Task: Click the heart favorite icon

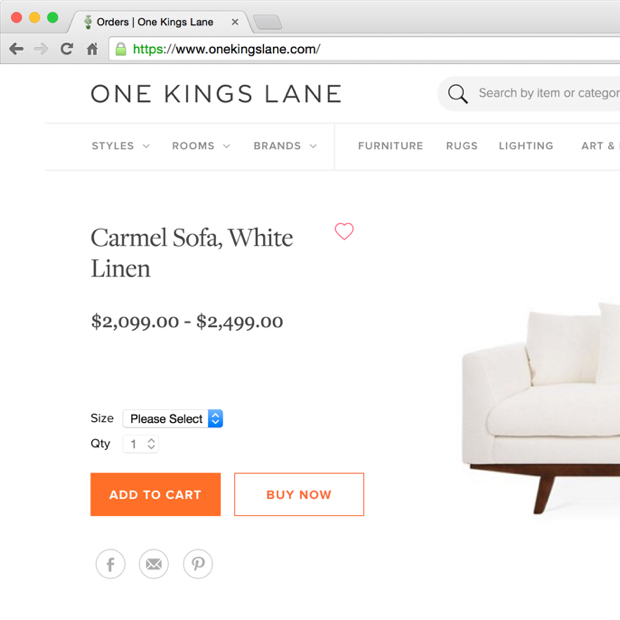Action: pyautogui.click(x=344, y=231)
